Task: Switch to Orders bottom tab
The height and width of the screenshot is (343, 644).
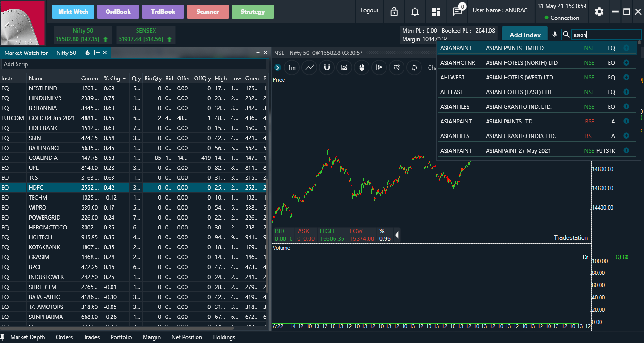Action: (64, 337)
